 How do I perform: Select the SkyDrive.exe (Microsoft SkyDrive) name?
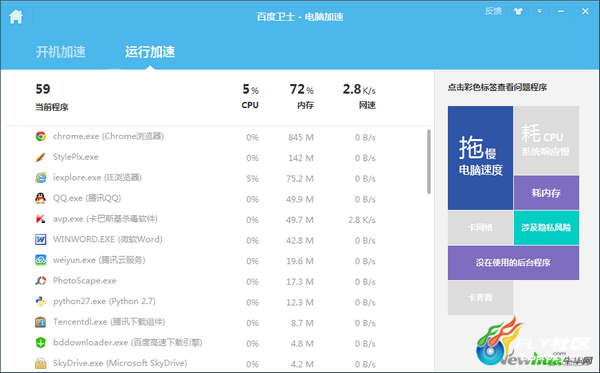(120, 363)
